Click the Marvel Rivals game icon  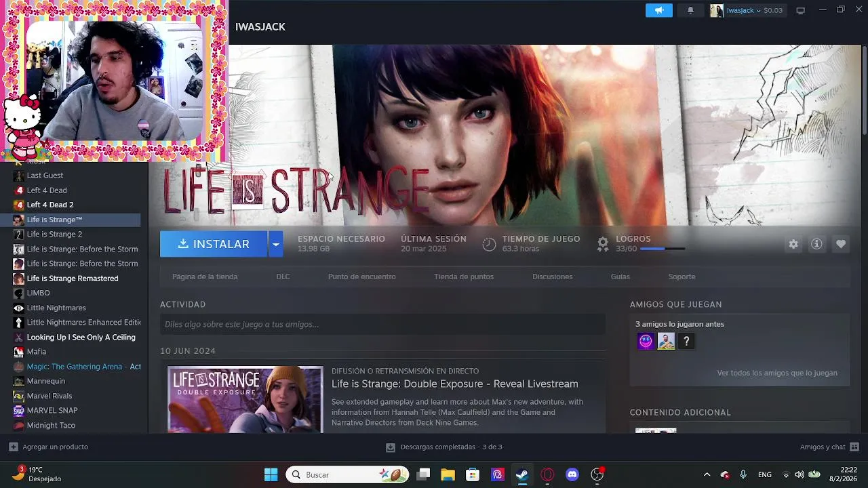click(x=19, y=396)
